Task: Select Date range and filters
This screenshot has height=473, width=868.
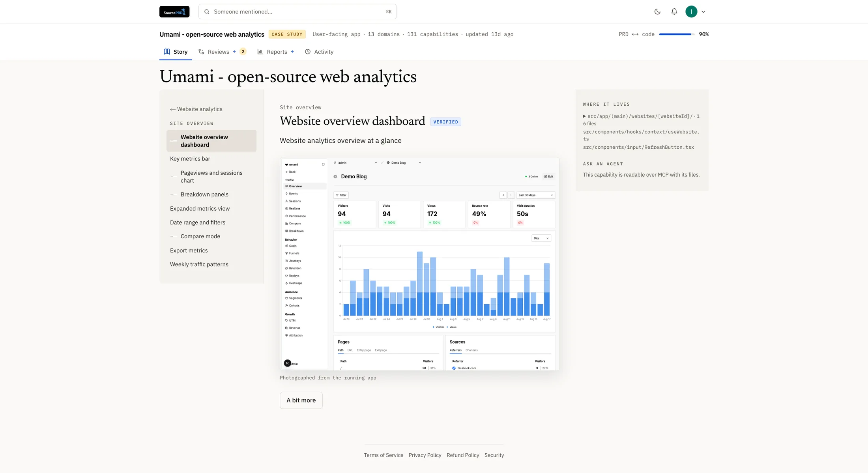Action: (x=198, y=222)
